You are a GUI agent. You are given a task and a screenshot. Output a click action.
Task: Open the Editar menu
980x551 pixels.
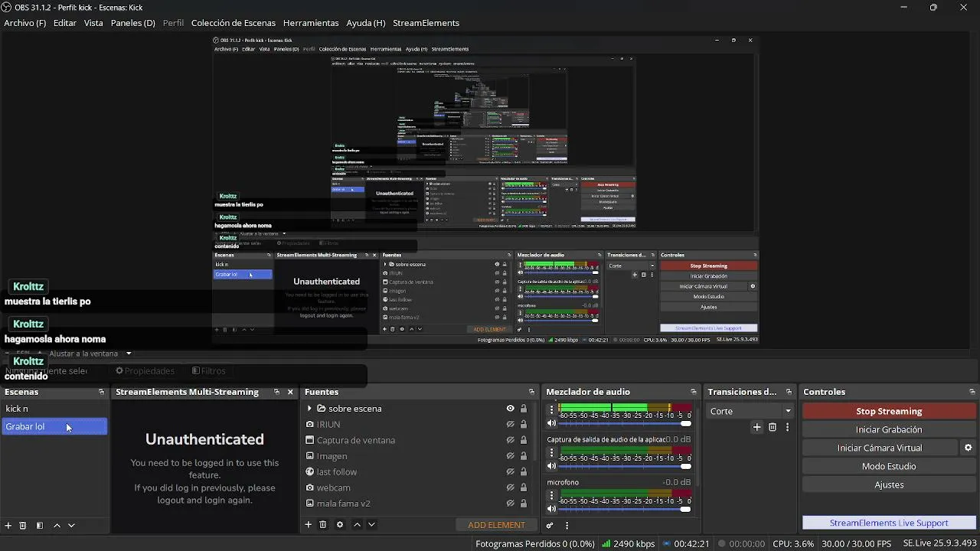(64, 23)
